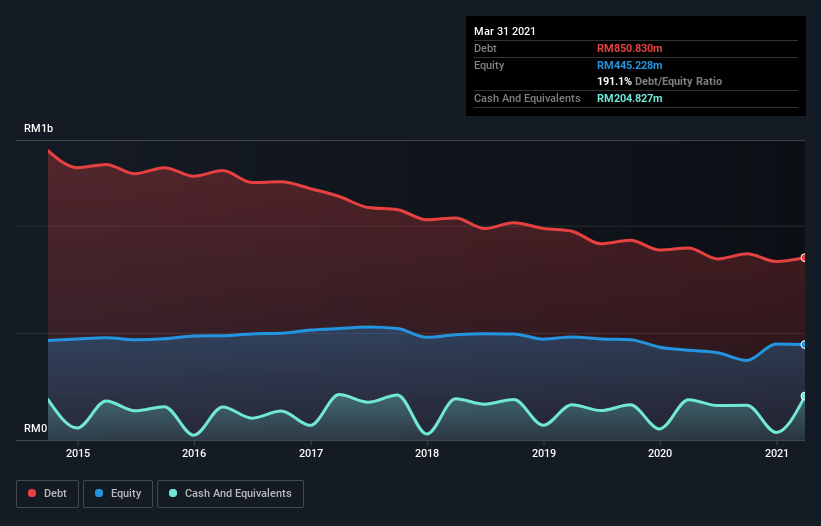Toggle the Equity series legend button
This screenshot has width=821, height=526.
(118, 494)
